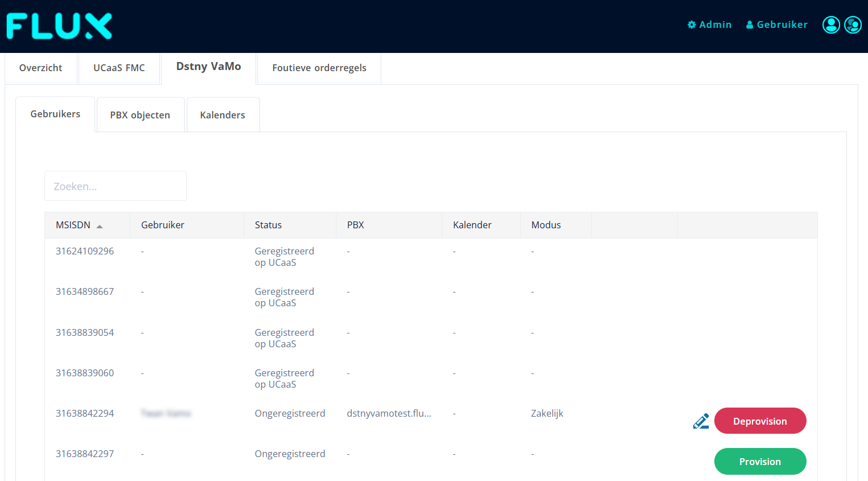Select MSISDN 31638839060 cell

pyautogui.click(x=85, y=373)
